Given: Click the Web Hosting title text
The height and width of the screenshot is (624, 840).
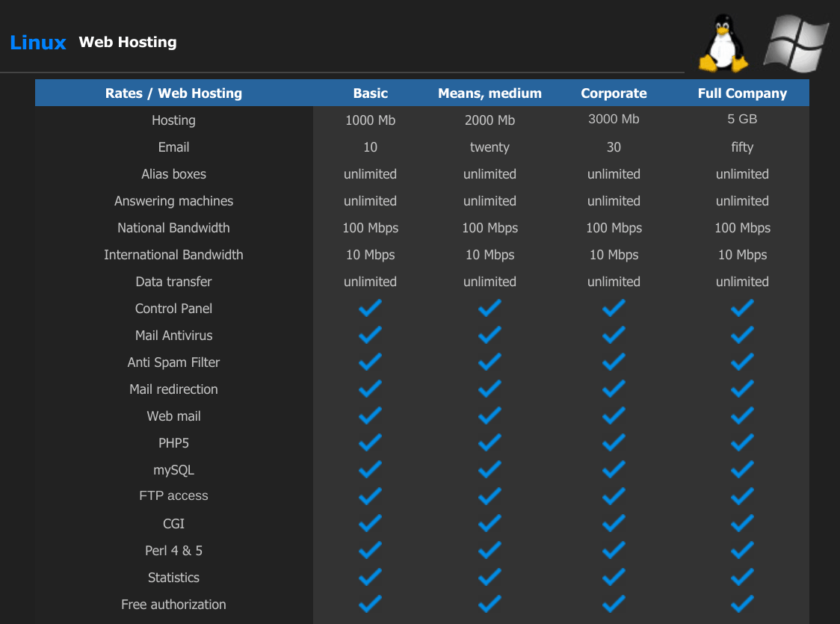Looking at the screenshot, I should click(x=128, y=42).
